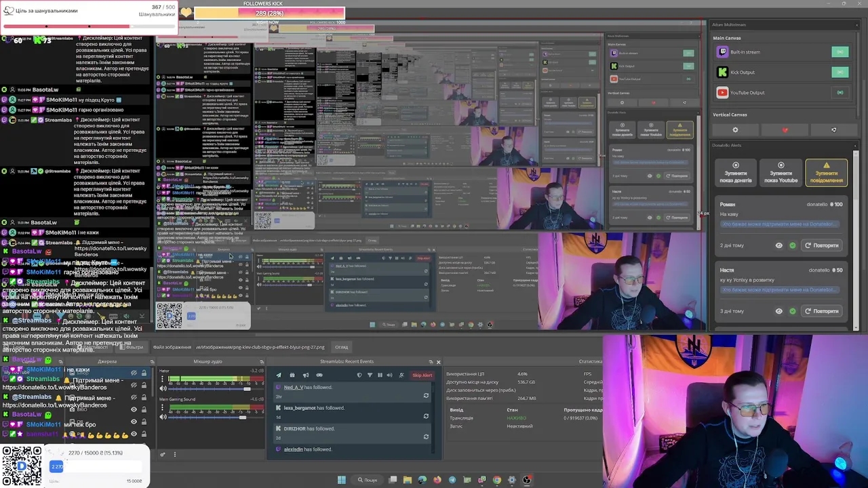Screen dimensions: 868x488
Task: Open the Windows Start menu
Action: coord(342,480)
